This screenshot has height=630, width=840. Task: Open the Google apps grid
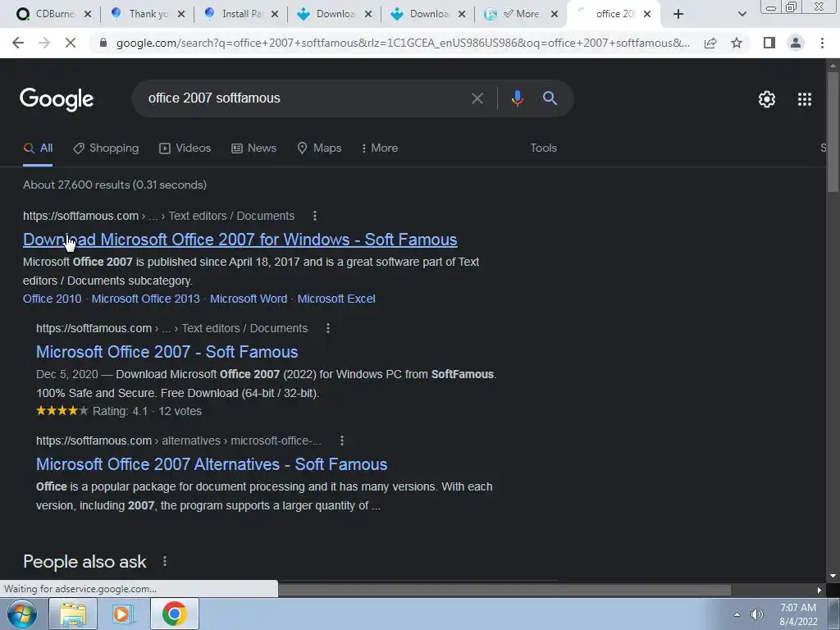(804, 99)
